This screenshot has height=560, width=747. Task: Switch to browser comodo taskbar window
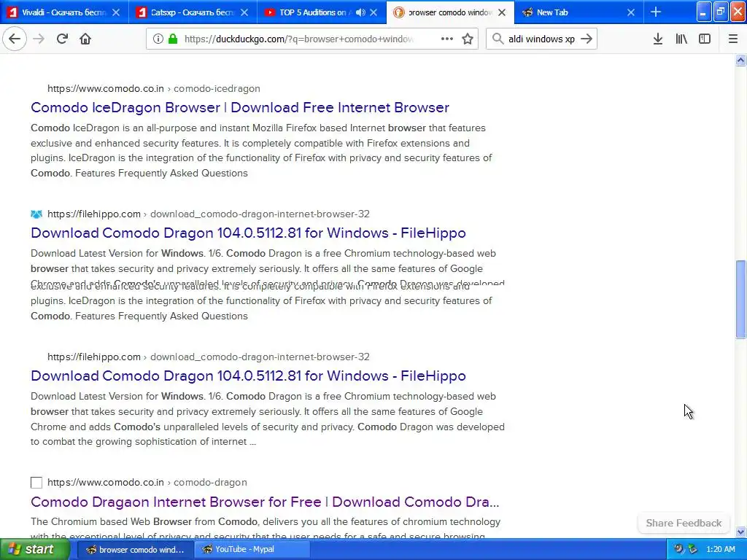[x=135, y=550]
